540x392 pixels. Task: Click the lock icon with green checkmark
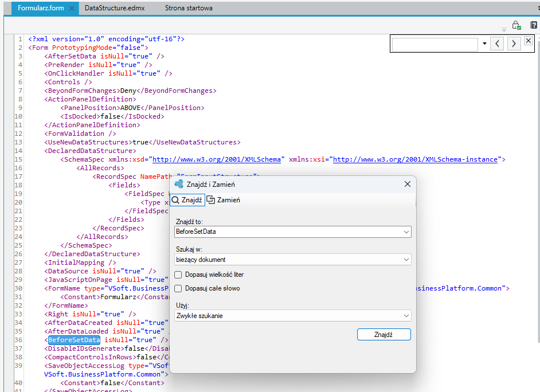pyautogui.click(x=516, y=25)
